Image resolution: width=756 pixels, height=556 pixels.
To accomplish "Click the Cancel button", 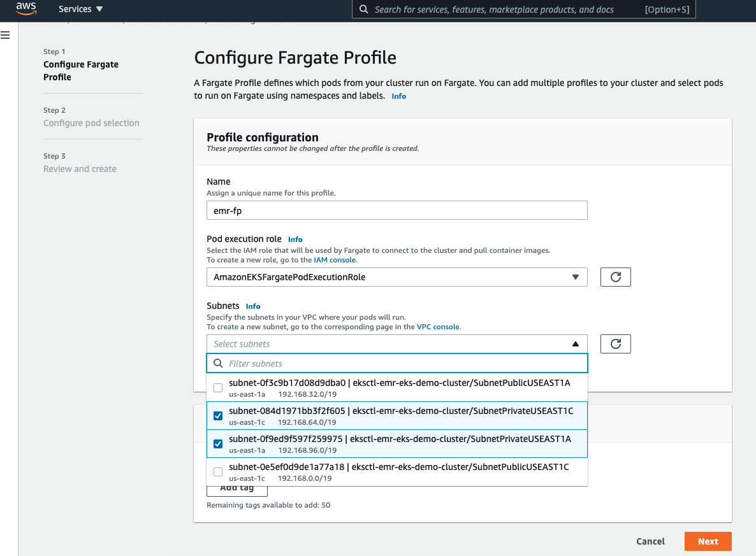I will [x=650, y=541].
